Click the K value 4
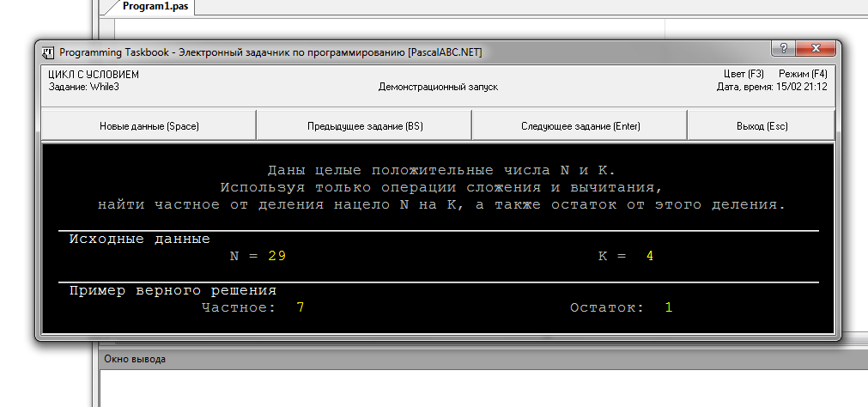Screen dimensions: 868x407 [650, 256]
